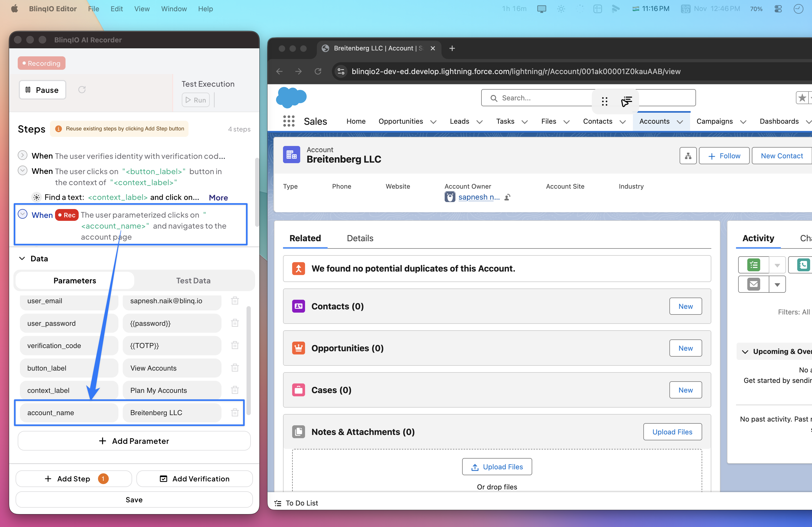The image size is (812, 527).
Task: Click the Salesforce favorites star icon
Action: point(802,98)
